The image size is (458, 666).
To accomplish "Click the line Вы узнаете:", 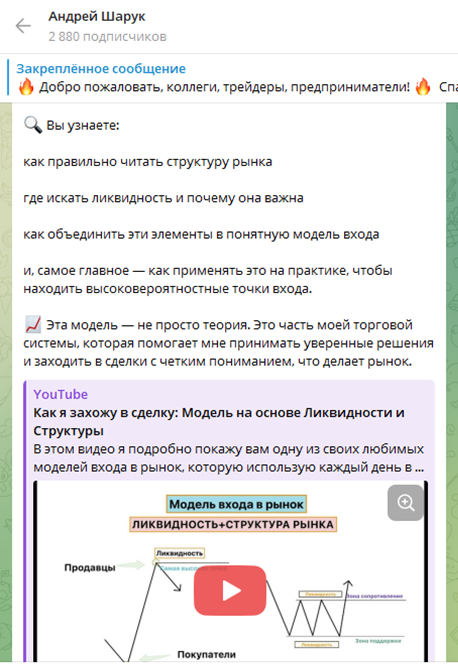I will [82, 125].
